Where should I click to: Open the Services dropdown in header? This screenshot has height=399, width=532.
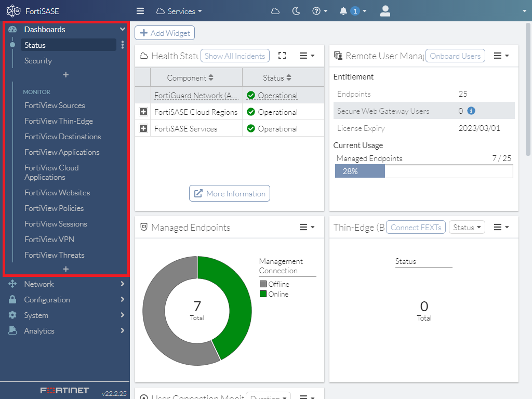tap(179, 11)
